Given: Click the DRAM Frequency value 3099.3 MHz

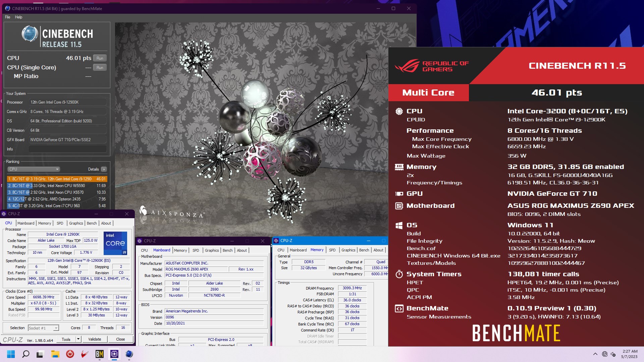Looking at the screenshot, I should pyautogui.click(x=352, y=288).
